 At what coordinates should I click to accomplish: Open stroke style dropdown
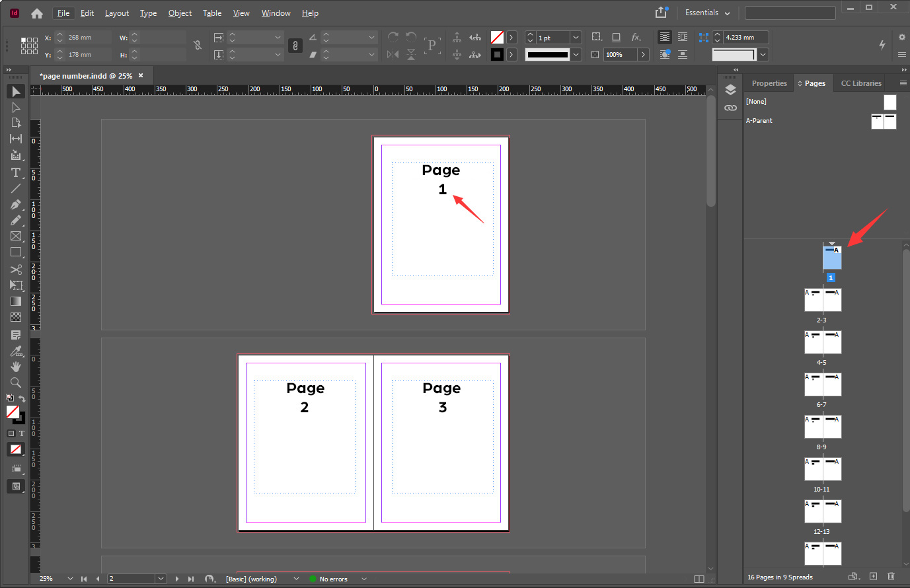pos(576,55)
